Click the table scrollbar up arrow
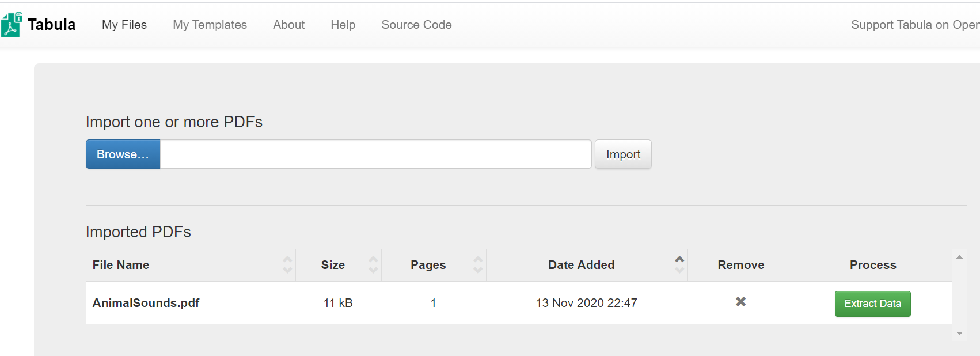 [x=959, y=257]
